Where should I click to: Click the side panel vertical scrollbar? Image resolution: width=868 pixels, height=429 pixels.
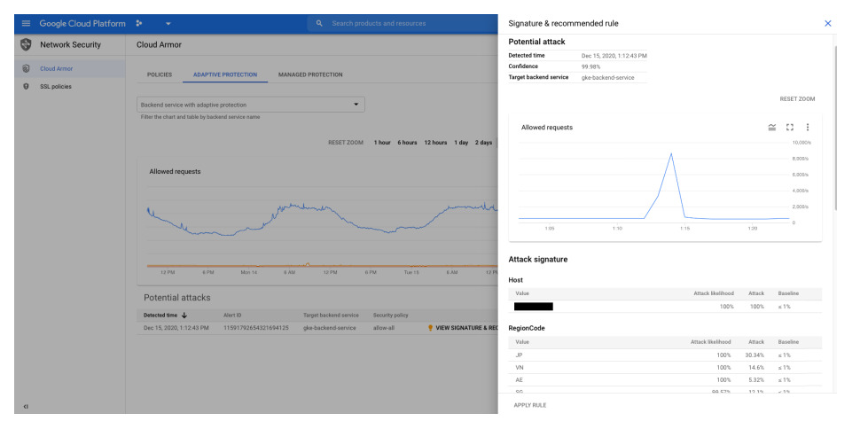point(835,128)
